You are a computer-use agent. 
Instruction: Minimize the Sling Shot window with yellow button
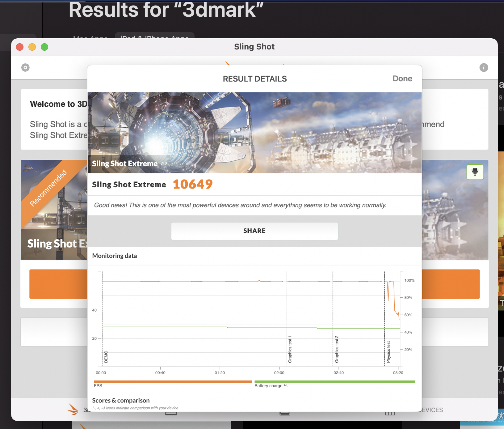point(32,47)
